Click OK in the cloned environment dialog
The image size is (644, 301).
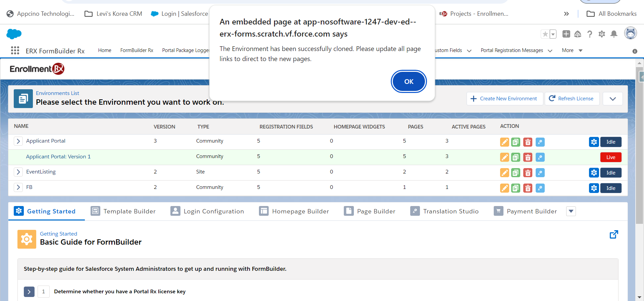tap(409, 82)
